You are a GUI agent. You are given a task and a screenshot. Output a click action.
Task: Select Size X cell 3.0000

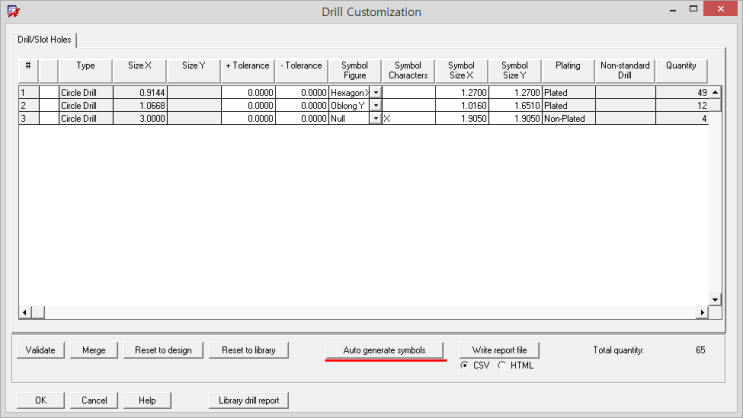(x=140, y=118)
